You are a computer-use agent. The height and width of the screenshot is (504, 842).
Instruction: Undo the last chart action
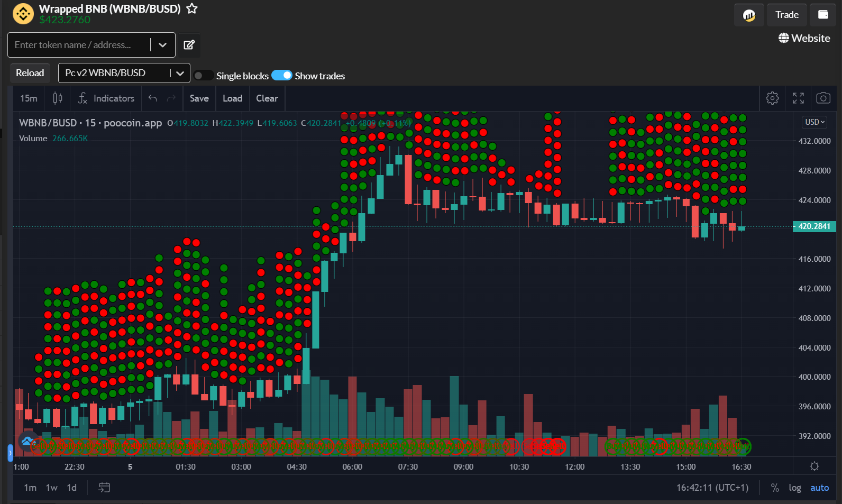pos(153,98)
